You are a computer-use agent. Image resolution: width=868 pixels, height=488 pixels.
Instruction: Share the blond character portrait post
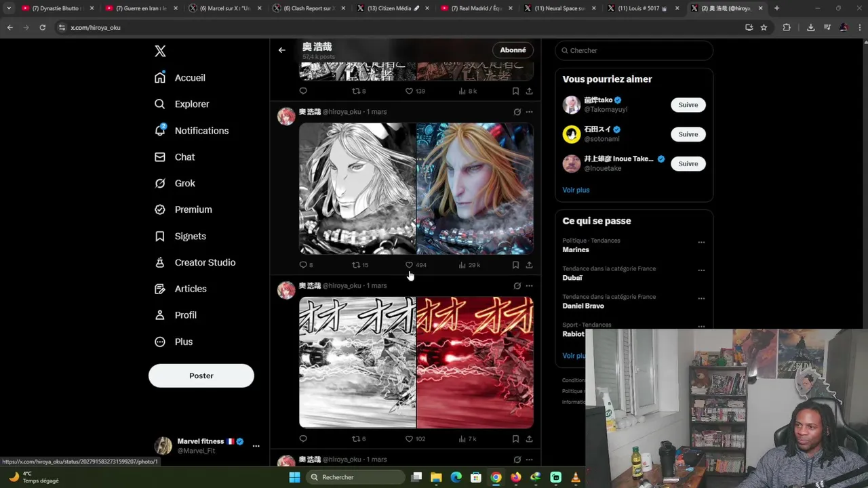[x=529, y=265]
